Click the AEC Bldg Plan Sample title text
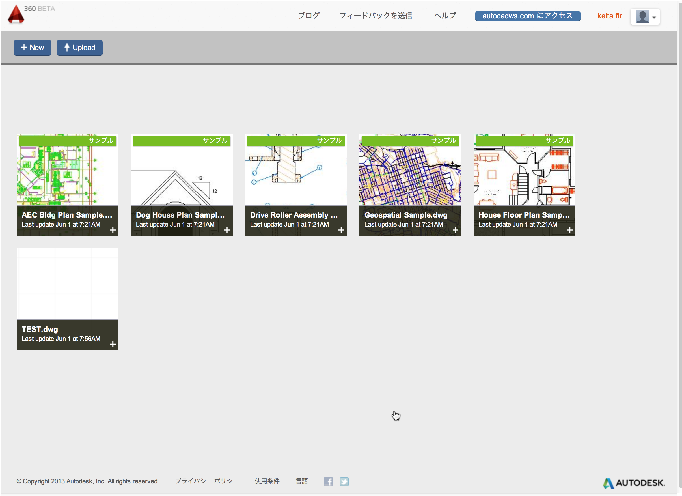The image size is (682, 496). tap(67, 215)
